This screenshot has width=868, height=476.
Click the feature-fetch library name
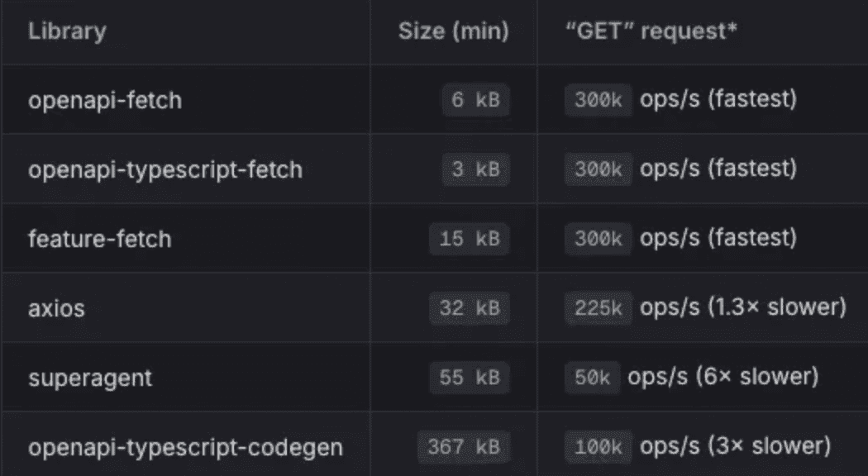coord(100,240)
